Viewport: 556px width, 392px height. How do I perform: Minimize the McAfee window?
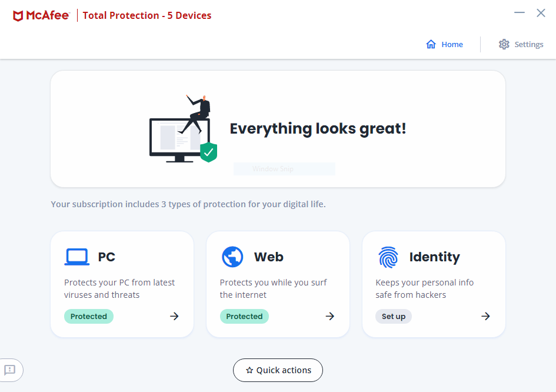pyautogui.click(x=519, y=12)
